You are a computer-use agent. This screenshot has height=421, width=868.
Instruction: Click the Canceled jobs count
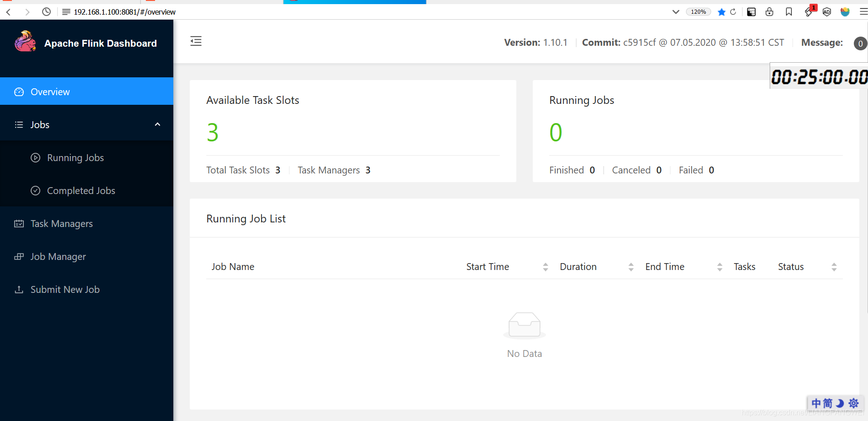(659, 170)
